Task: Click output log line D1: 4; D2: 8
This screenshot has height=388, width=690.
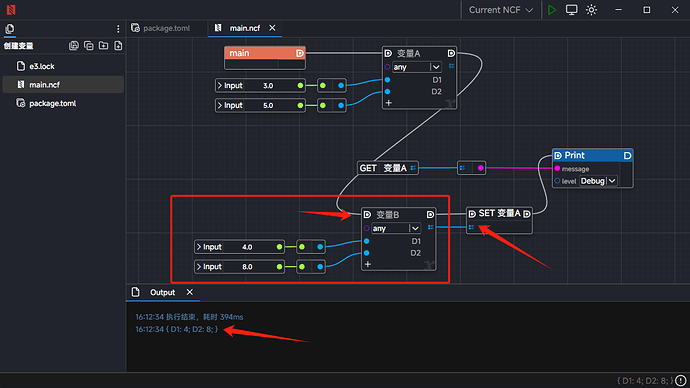Action: [177, 329]
